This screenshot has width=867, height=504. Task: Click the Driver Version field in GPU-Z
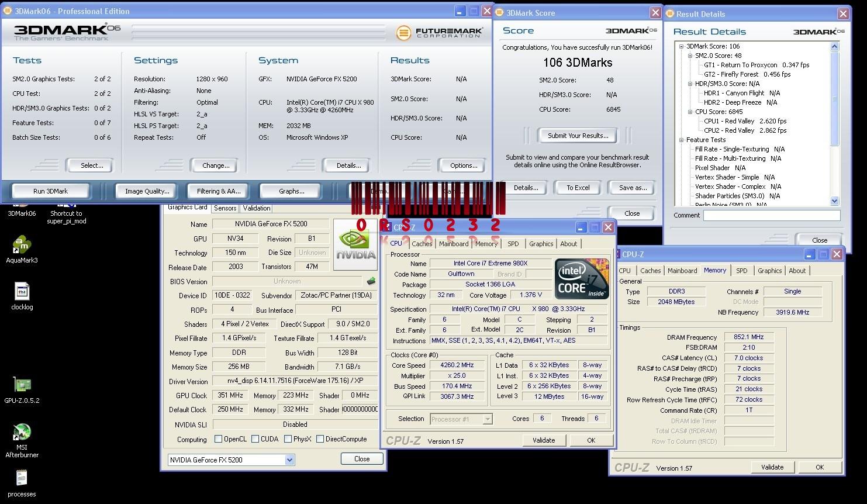click(x=295, y=381)
